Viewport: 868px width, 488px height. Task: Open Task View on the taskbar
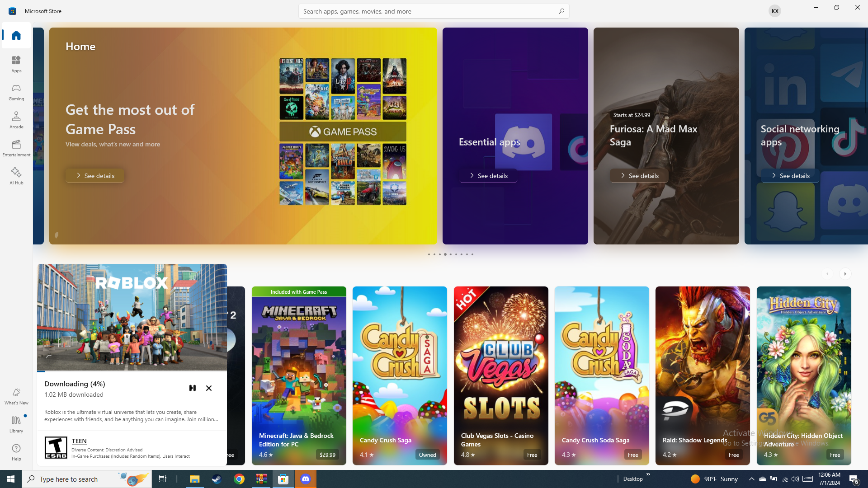pyautogui.click(x=163, y=479)
